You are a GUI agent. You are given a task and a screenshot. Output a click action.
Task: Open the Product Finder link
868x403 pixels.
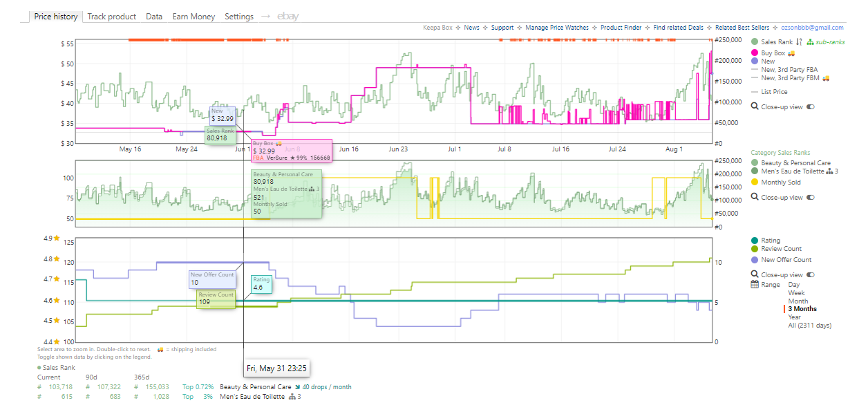pyautogui.click(x=621, y=28)
